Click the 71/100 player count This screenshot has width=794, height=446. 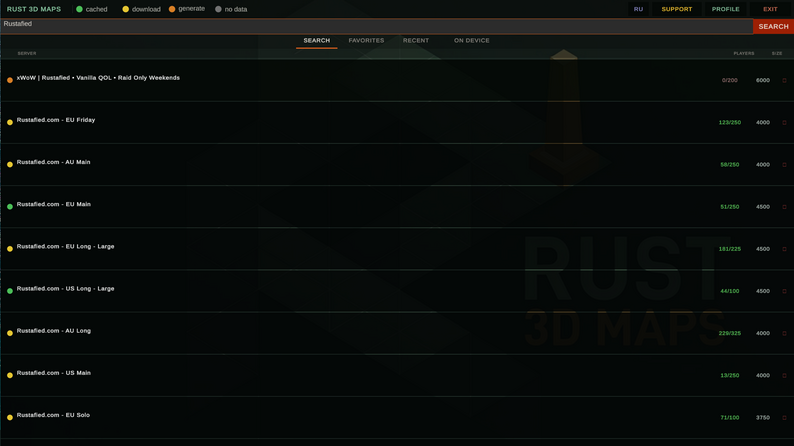click(730, 418)
